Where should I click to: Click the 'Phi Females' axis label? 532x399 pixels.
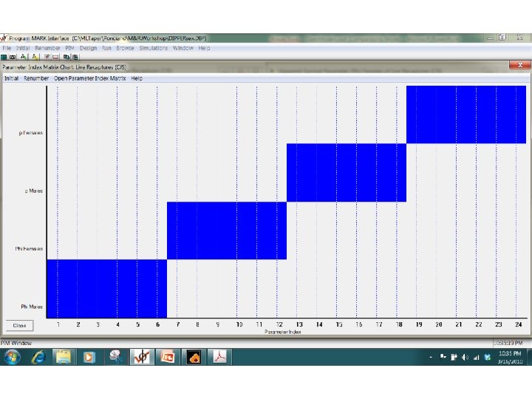click(29, 249)
